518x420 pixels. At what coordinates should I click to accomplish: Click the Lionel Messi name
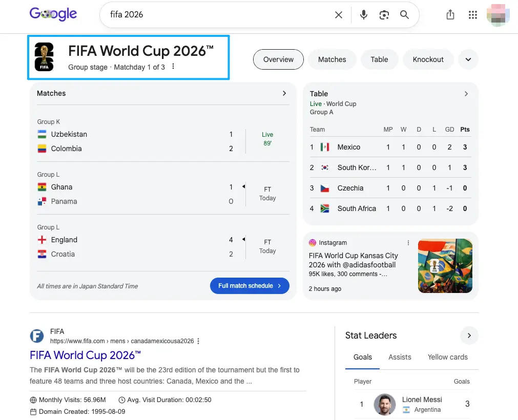pos(422,400)
